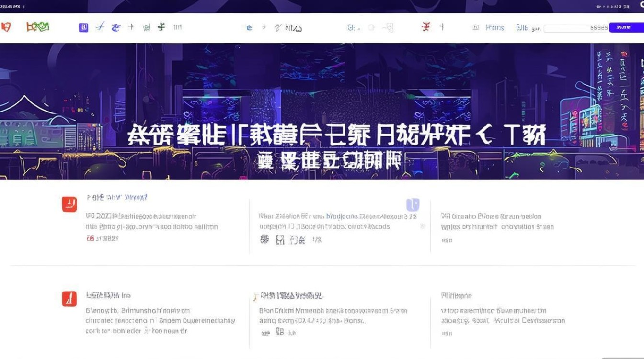The width and height of the screenshot is (644, 359).
Task: Open the neon city hero banner
Action: pos(322,112)
